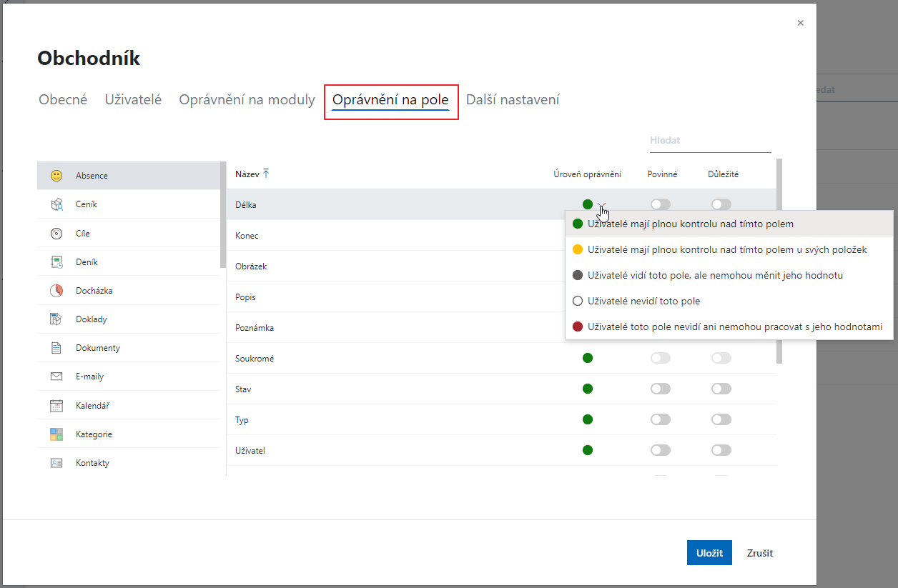Viewport: 898px width, 588px height.
Task: Click the module list vertical scrollbar
Action: point(223,214)
